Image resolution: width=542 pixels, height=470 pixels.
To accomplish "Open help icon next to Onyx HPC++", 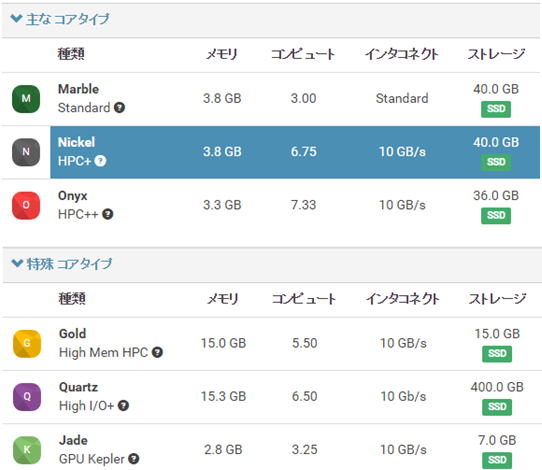I will tap(108, 214).
